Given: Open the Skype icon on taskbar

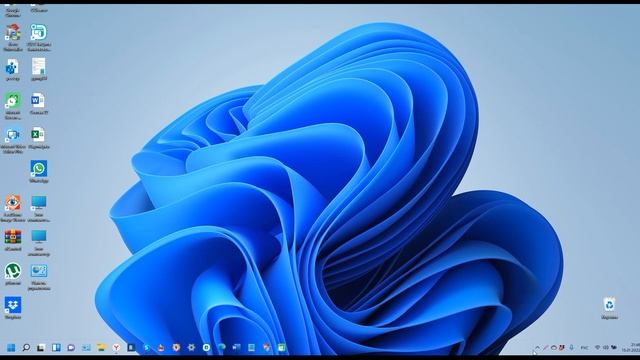Looking at the screenshot, I should [x=147, y=347].
